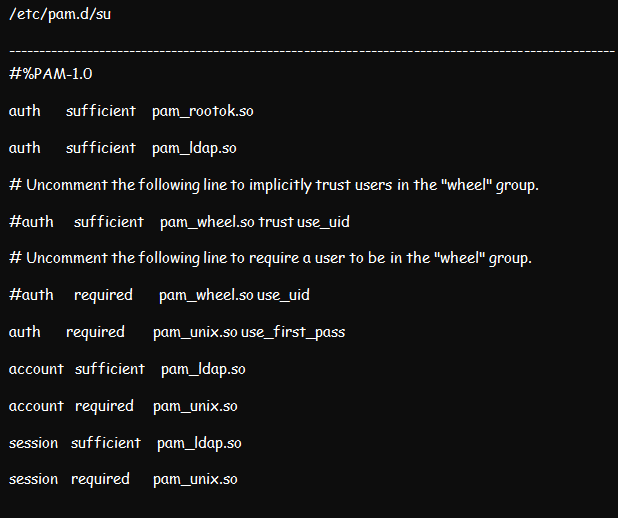Click pam_rootok.so module name
Viewport: 618px width, 518px height.
[x=203, y=112]
